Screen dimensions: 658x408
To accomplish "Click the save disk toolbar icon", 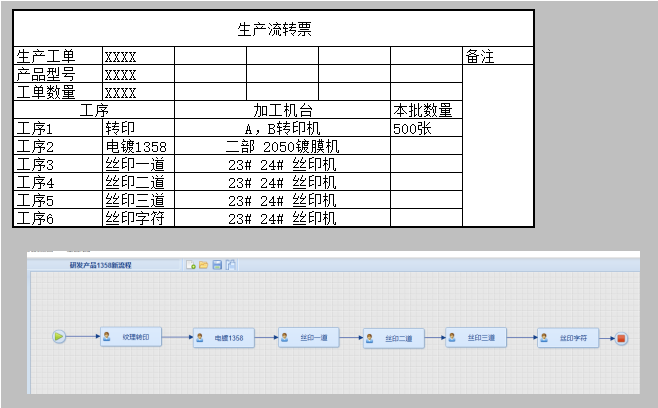I will (217, 265).
